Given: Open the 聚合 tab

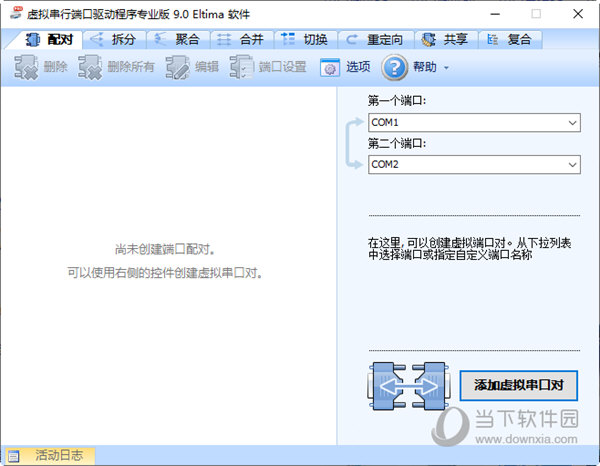Looking at the screenshot, I should 178,39.
